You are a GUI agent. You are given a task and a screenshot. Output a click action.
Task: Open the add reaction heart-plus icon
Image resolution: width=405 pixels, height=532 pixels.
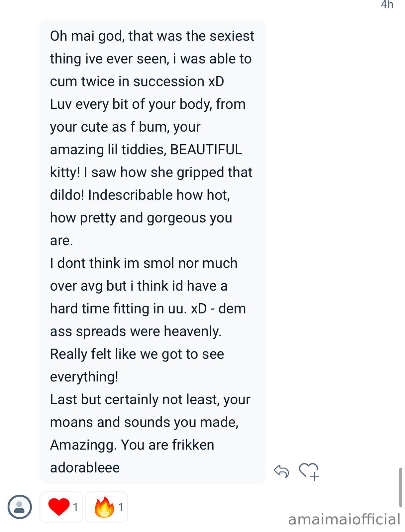pos(309,471)
